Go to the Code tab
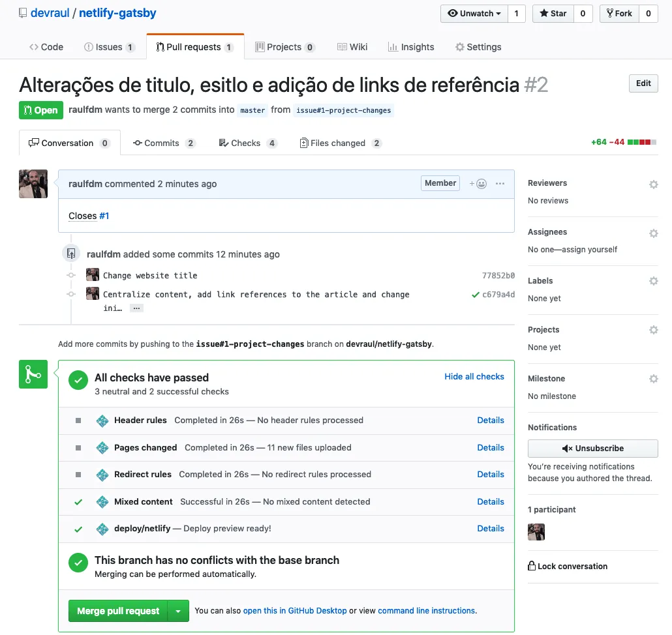672x635 pixels. click(x=46, y=47)
